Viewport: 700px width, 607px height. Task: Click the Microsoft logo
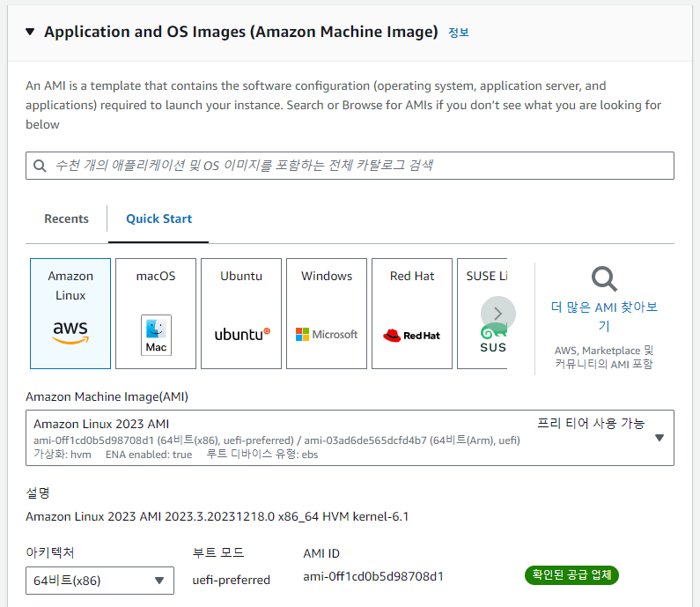coord(327,334)
